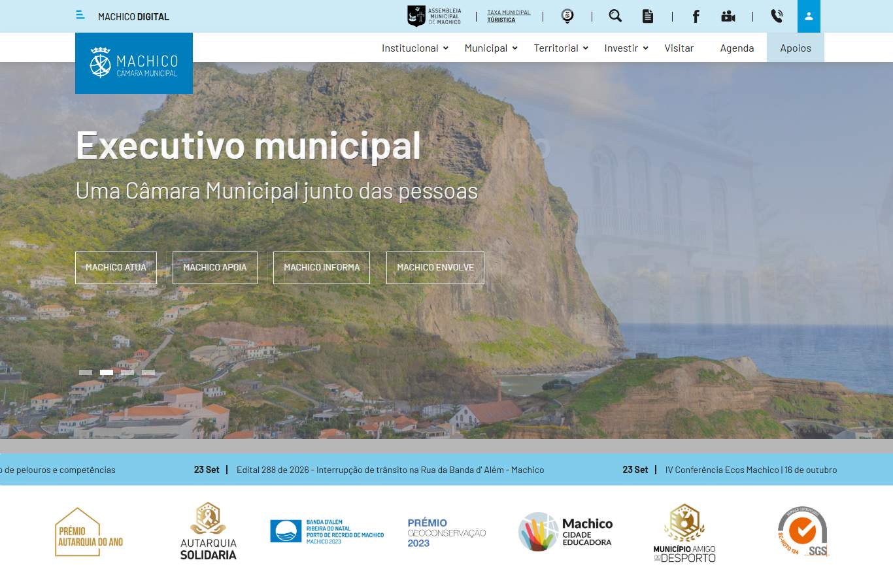The image size is (893, 588).
Task: Expand the Territorial menu
Action: click(561, 48)
